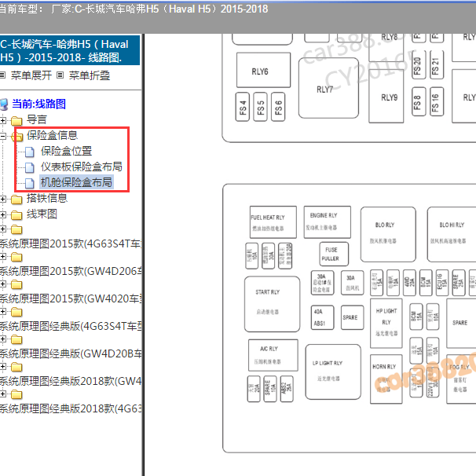Click the RLY7 relay box in diagram
Viewport: 476px width, 476px height.
click(328, 88)
